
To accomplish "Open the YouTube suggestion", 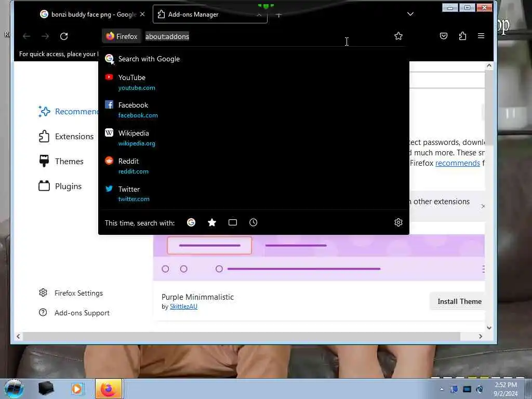I will pos(254,82).
